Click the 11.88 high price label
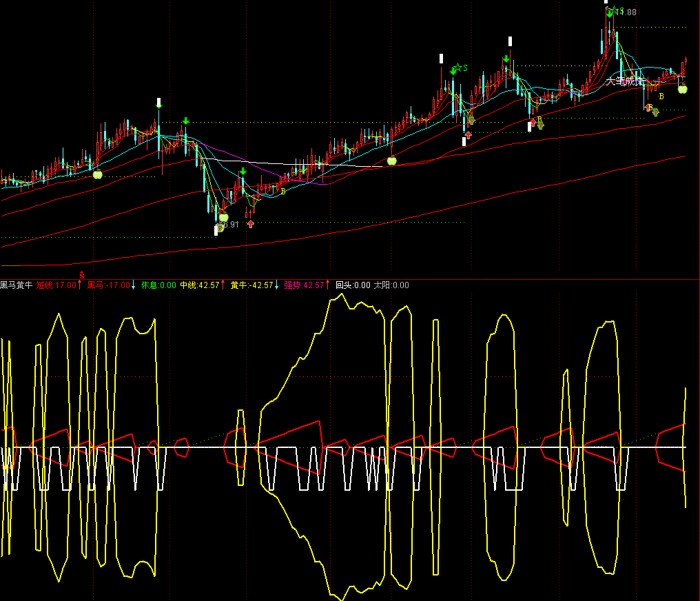 627,12
